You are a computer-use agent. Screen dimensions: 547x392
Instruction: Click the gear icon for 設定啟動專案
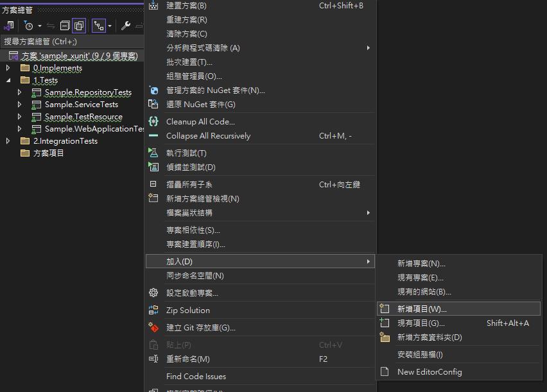click(x=153, y=293)
